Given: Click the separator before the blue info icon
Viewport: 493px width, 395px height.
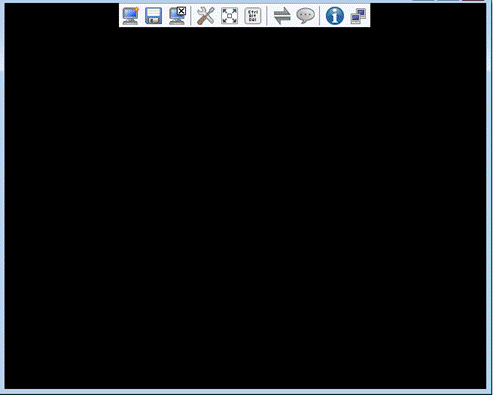Looking at the screenshot, I should pos(320,16).
